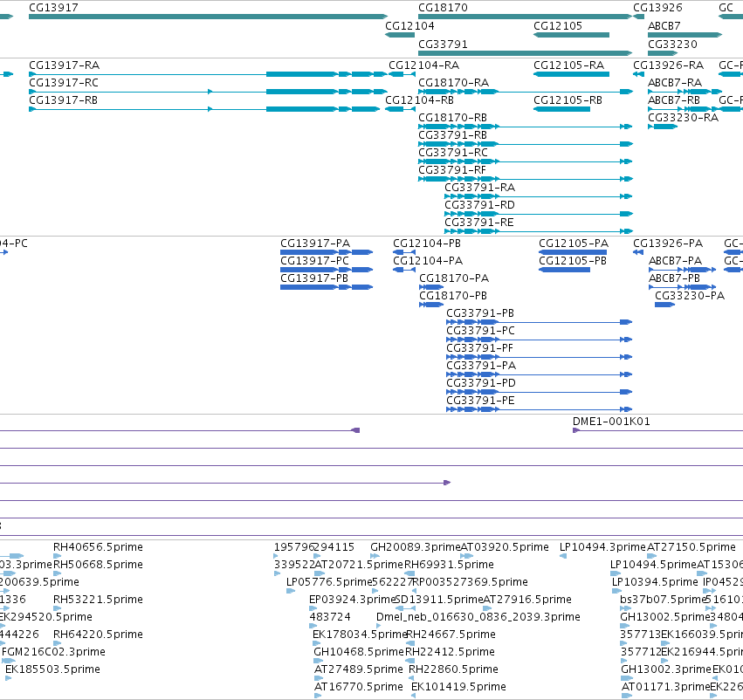Click EST label EK101419.5prime
This screenshot has width=743, height=700.
[x=458, y=687]
